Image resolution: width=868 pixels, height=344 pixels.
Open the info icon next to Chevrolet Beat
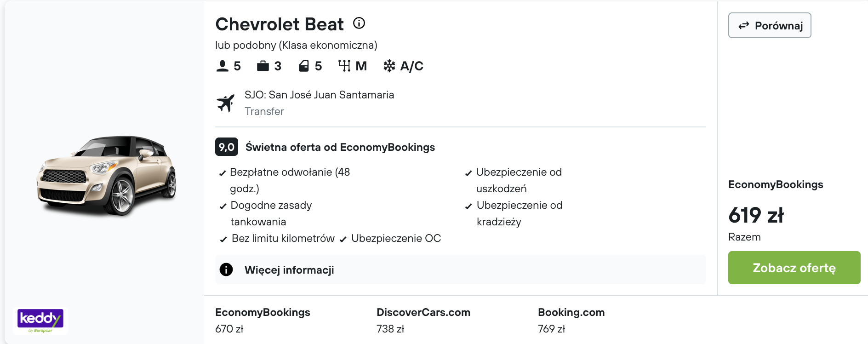coord(359,23)
